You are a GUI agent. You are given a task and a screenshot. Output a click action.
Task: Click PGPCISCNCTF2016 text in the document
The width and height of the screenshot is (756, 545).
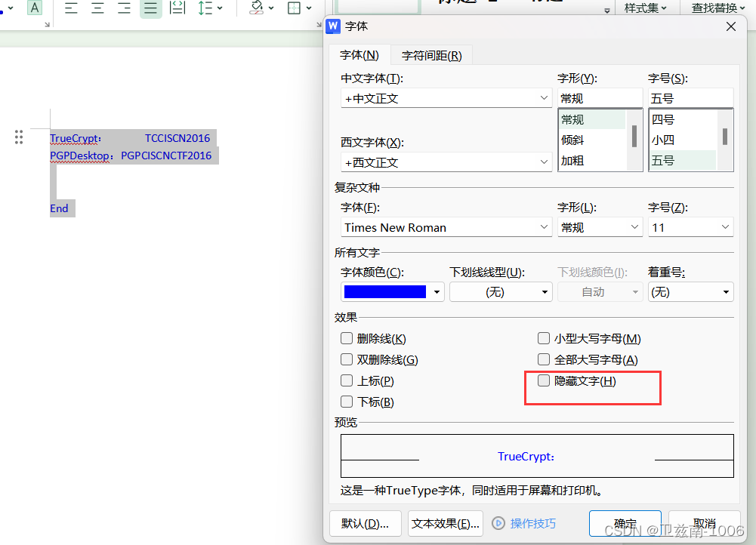166,155
